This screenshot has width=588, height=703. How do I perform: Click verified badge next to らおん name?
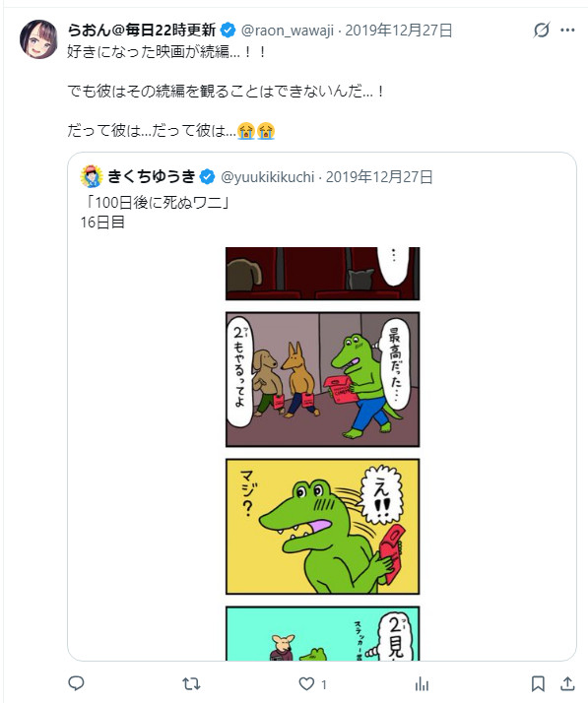pyautogui.click(x=229, y=31)
